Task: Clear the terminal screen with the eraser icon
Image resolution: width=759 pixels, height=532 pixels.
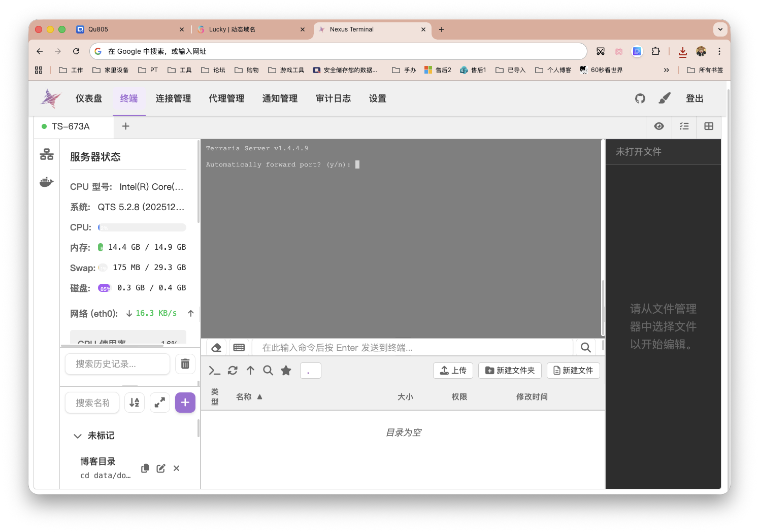Action: [x=216, y=347]
